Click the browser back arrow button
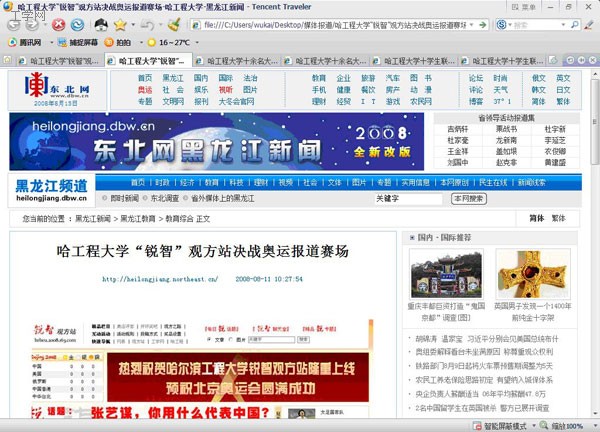600x432 pixels. point(15,24)
